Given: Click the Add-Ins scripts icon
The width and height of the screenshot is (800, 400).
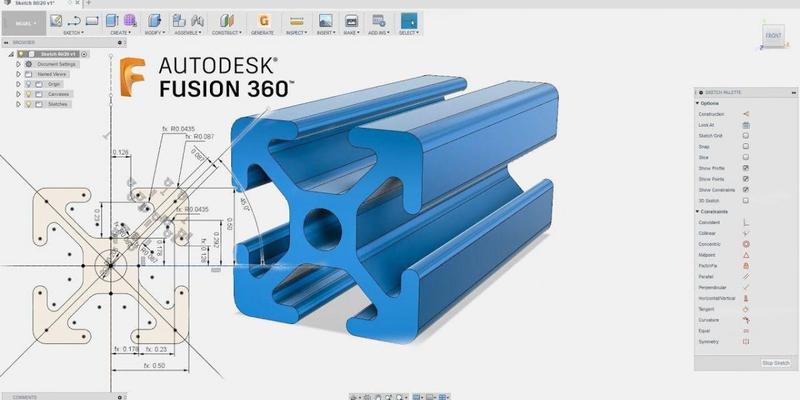Looking at the screenshot, I should (379, 21).
